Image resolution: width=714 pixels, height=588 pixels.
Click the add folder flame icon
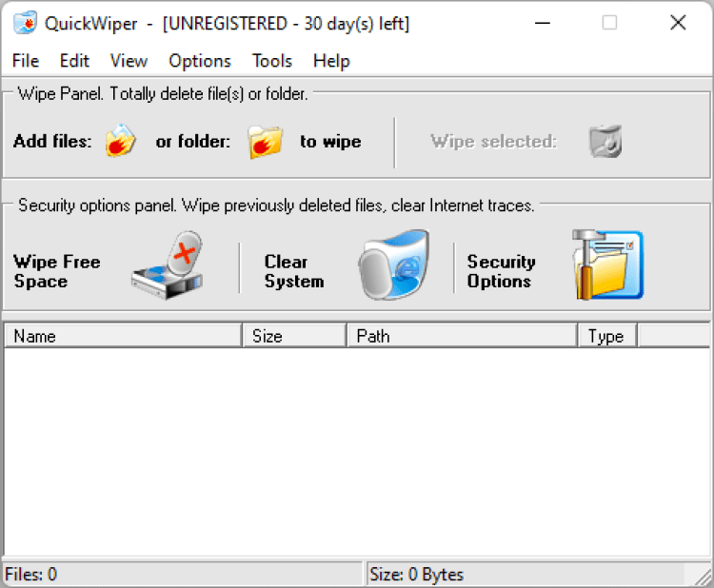pyautogui.click(x=265, y=142)
